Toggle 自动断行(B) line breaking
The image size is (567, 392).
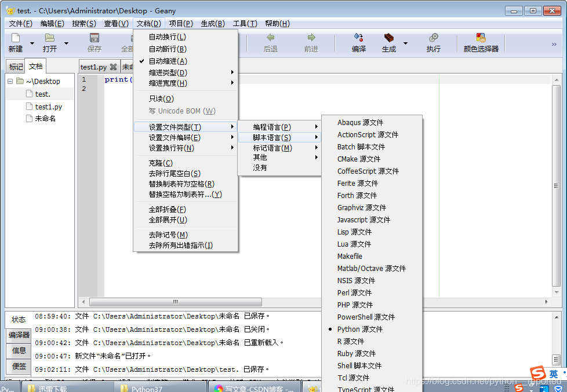186,49
